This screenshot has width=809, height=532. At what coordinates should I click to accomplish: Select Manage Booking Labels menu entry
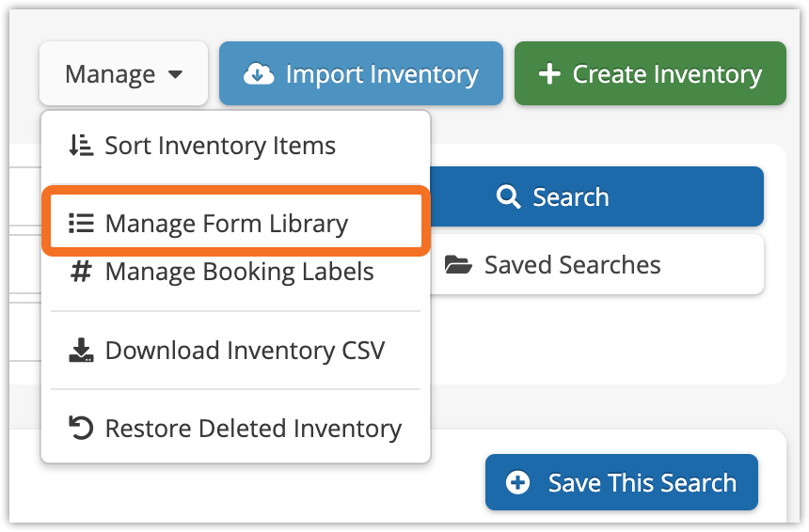click(x=235, y=272)
